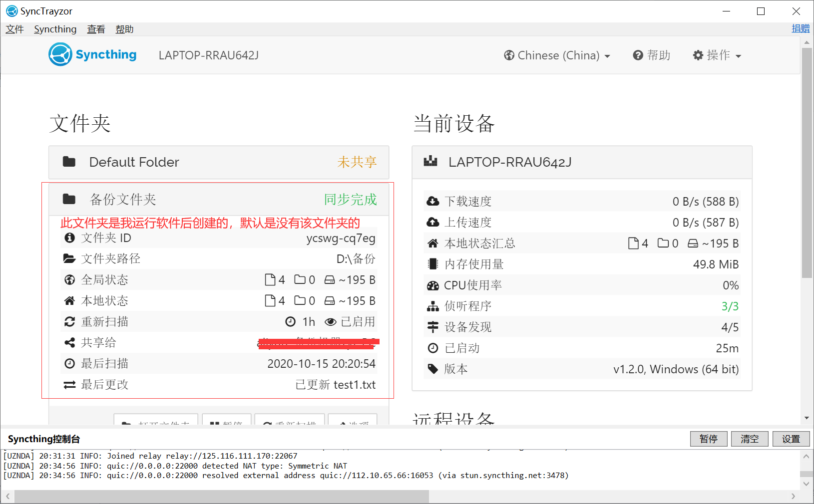Open the 查看 menu
Screen dimensions: 814x504
[96, 29]
